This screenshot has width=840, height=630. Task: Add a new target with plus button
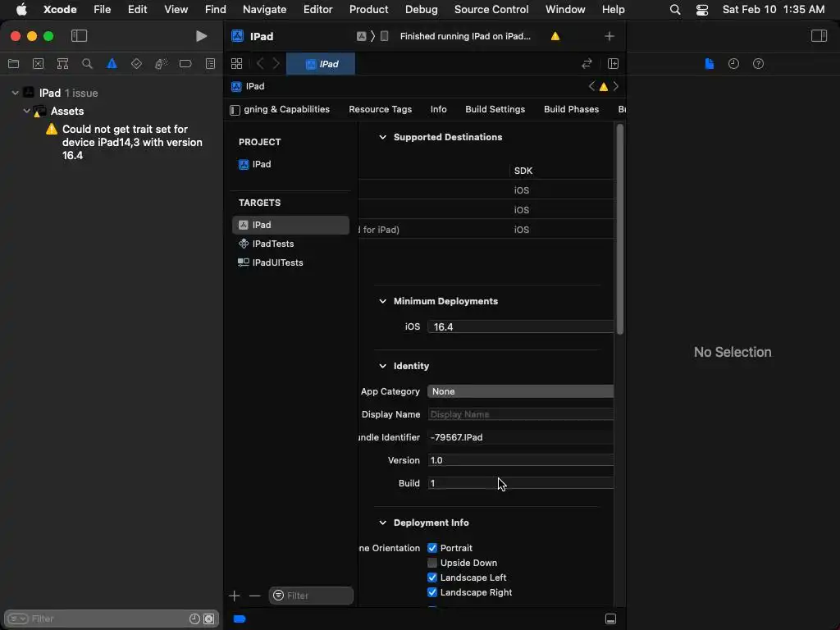coord(234,596)
